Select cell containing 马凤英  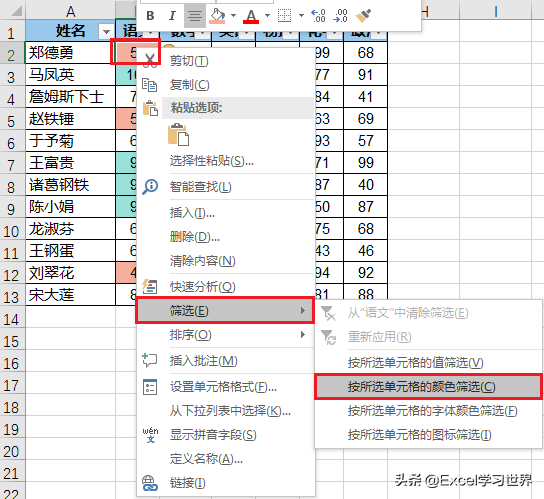70,75
